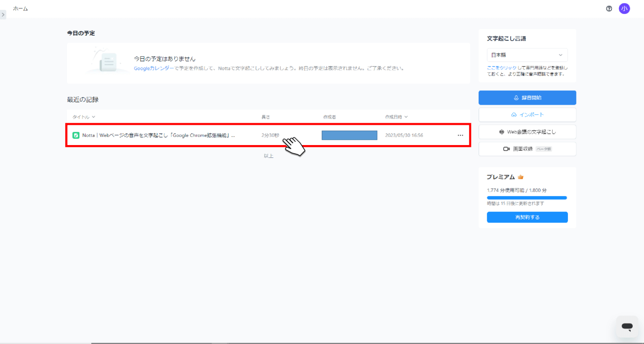Click the premium crown icon
This screenshot has width=644, height=344.
(521, 177)
